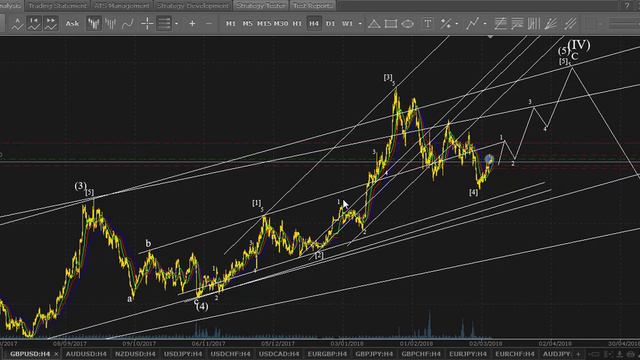The width and height of the screenshot is (640, 360).
Task: Switch timeframe to M5
Action: (247, 24)
